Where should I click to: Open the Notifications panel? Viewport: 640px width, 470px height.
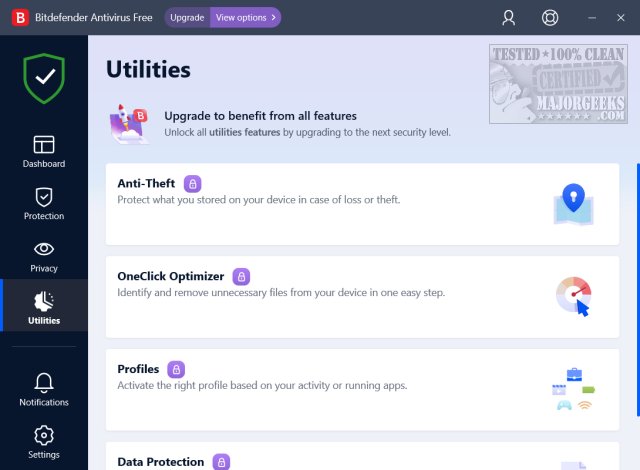(x=44, y=389)
